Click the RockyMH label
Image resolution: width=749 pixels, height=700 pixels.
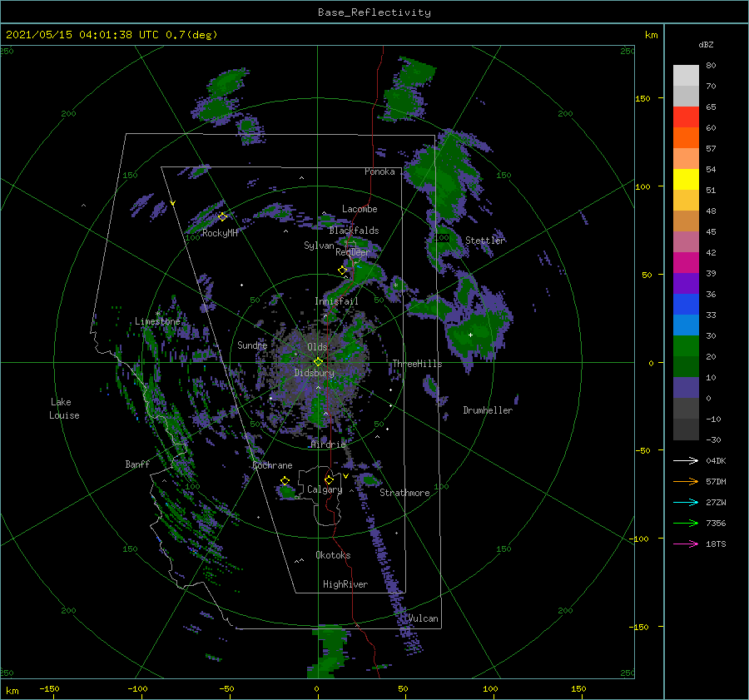[x=220, y=233]
